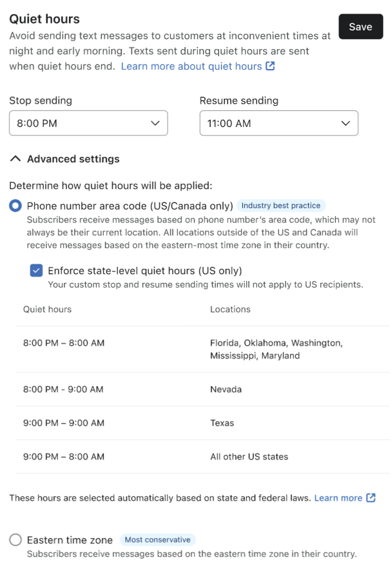
Task: Click the Stop sending chevron arrow
Action: coord(155,123)
